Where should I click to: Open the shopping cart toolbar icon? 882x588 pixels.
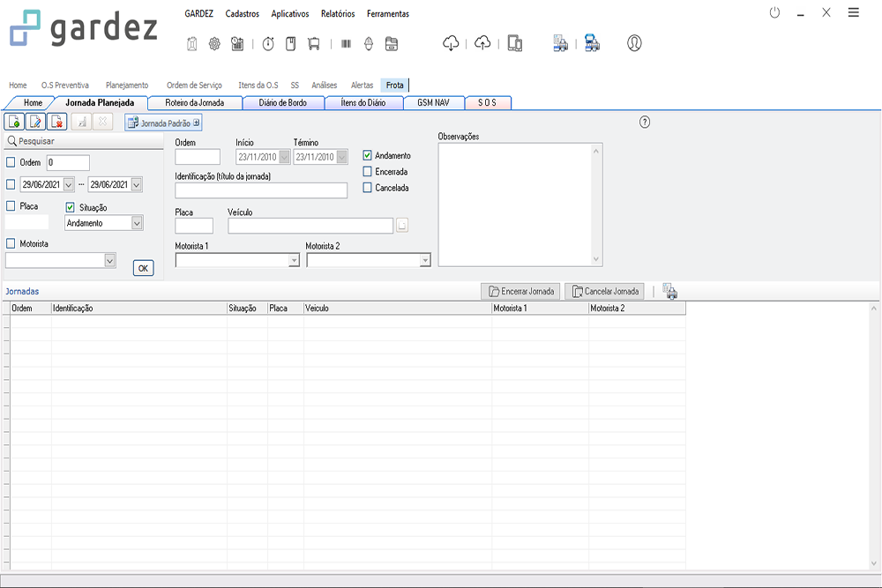(314, 44)
